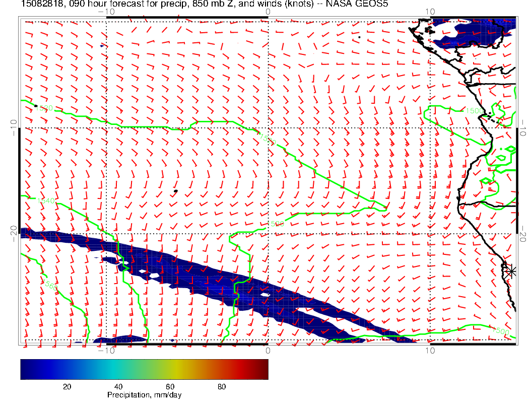Screen dimensions: 532x411
Task: Click the -20 latitude label on the left axis
Action: tap(14, 233)
